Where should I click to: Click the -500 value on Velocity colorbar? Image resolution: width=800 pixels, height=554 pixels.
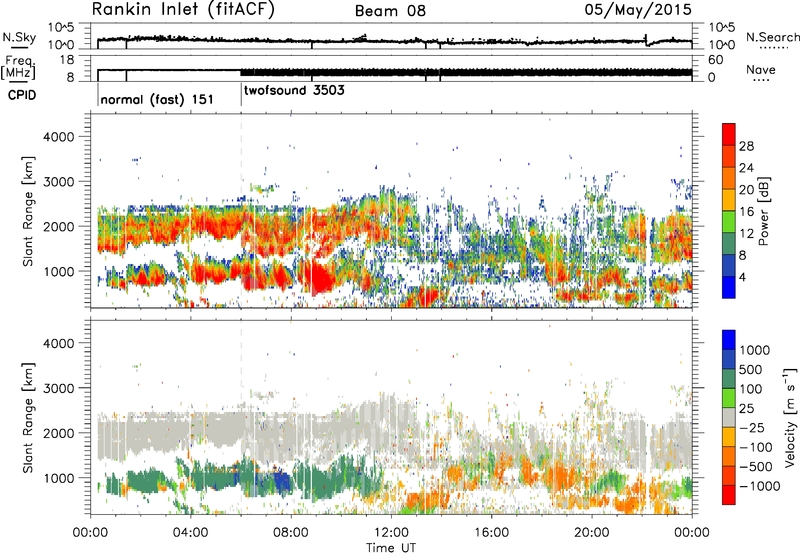pyautogui.click(x=756, y=467)
